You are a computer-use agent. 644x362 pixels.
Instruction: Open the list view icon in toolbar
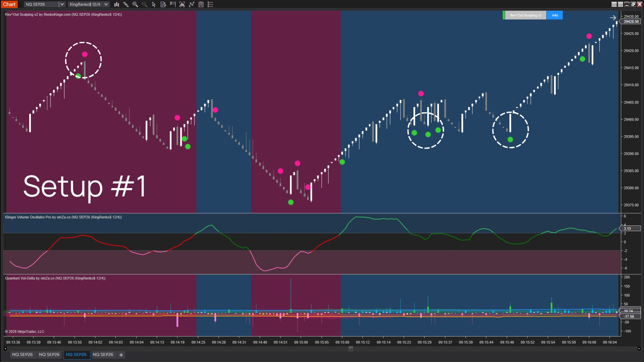click(210, 4)
